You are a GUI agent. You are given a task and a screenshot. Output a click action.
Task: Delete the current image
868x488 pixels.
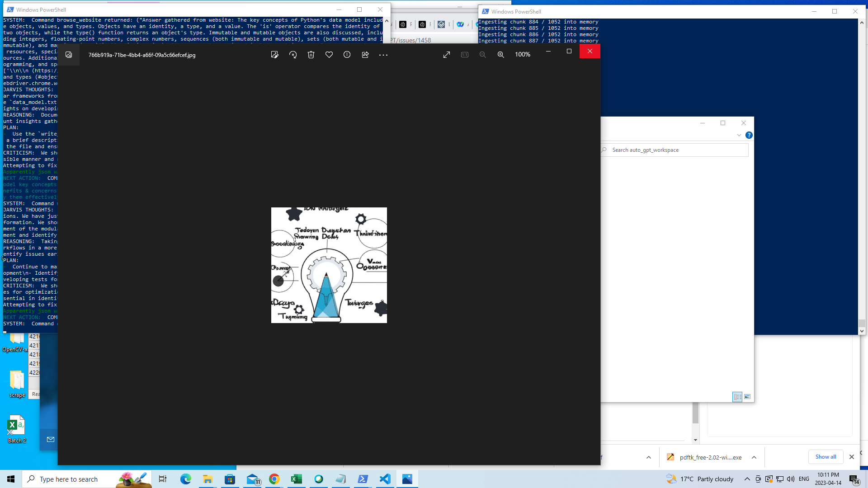click(311, 55)
